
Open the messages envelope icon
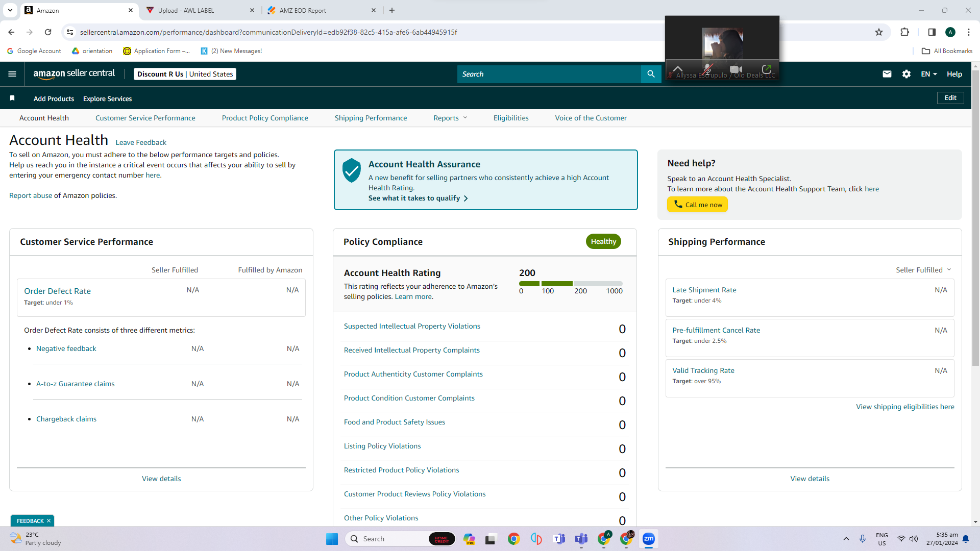tap(887, 74)
